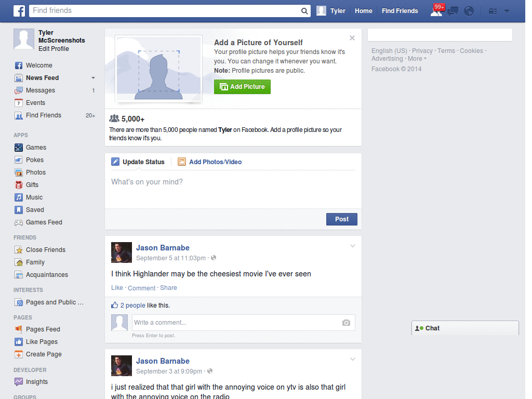Open the Photos app icon
The height and width of the screenshot is (399, 532).
19,172
